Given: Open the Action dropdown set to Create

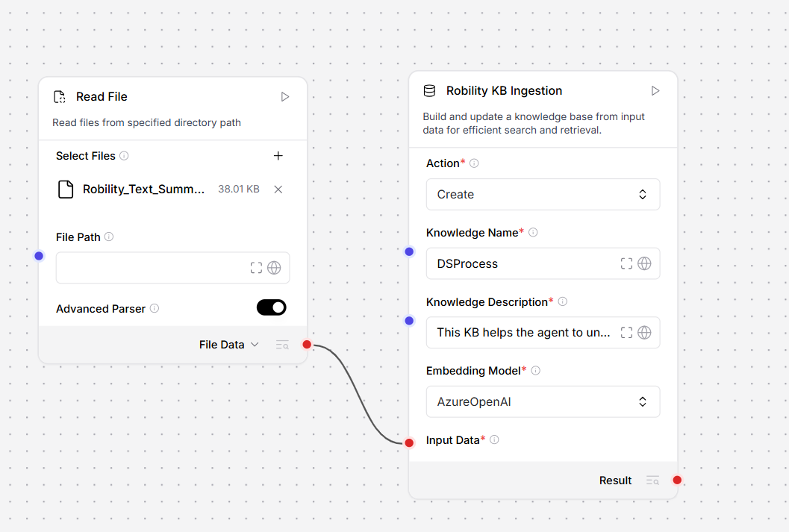Looking at the screenshot, I should coord(543,195).
